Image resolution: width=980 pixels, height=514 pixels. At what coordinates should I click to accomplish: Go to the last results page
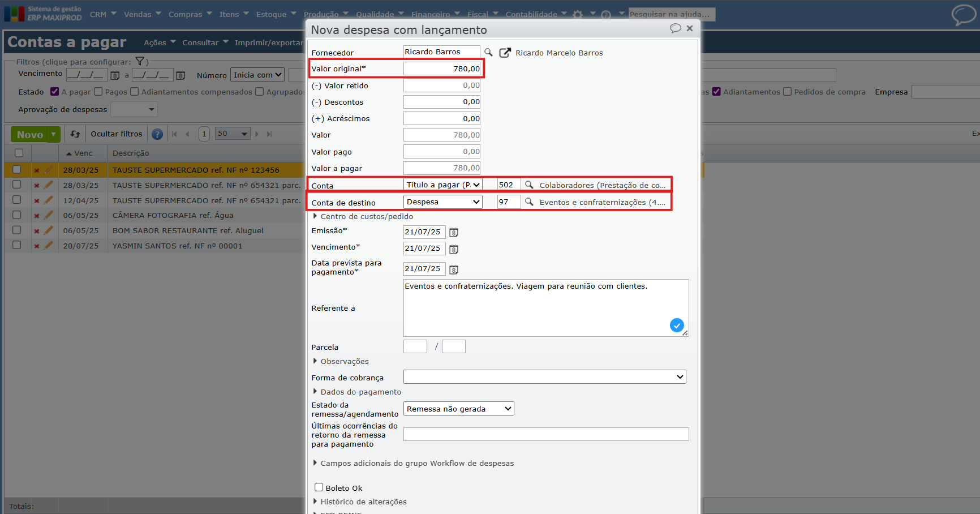point(269,134)
